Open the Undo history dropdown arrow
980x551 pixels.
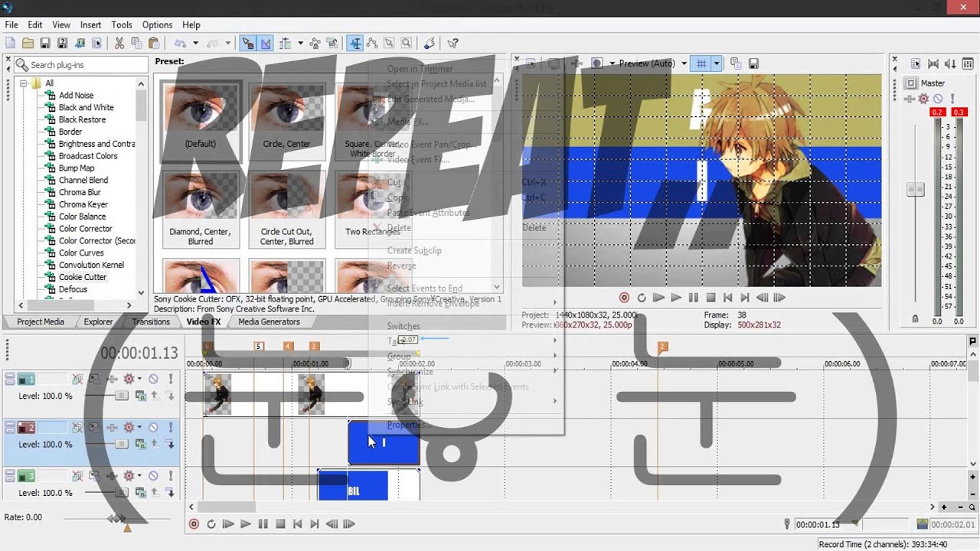[196, 44]
